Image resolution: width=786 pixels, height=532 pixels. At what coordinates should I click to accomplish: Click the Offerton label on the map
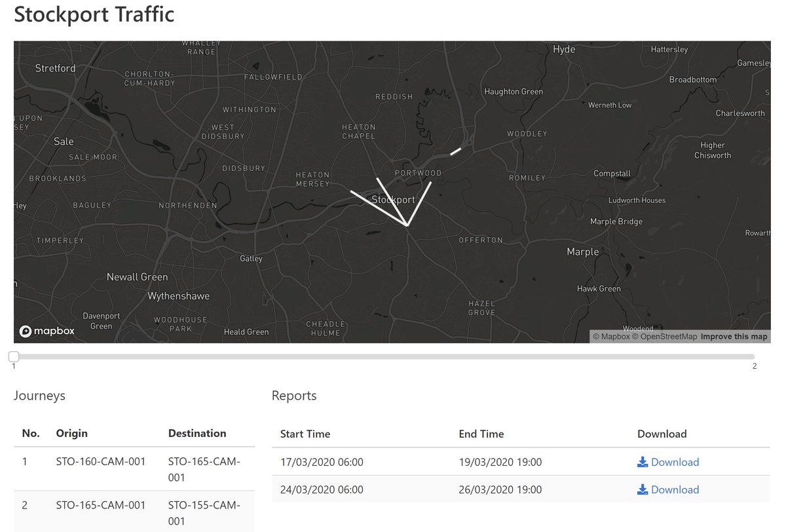click(480, 240)
